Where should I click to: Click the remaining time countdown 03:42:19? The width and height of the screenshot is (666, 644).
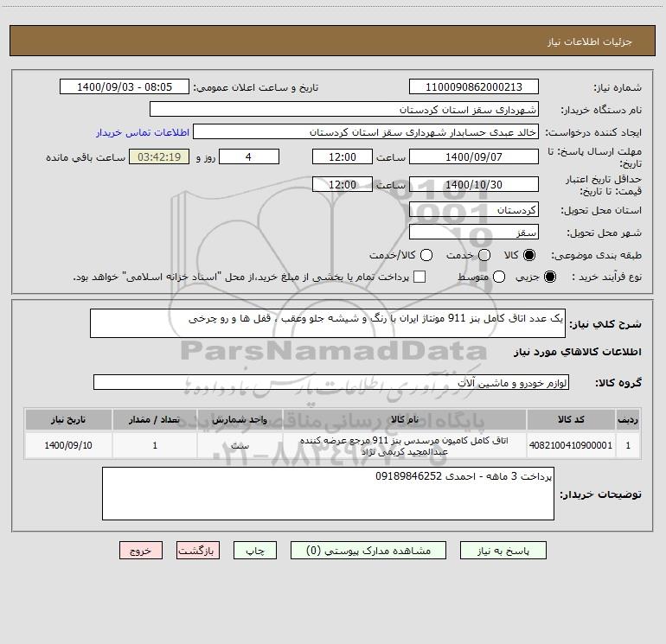(159, 156)
